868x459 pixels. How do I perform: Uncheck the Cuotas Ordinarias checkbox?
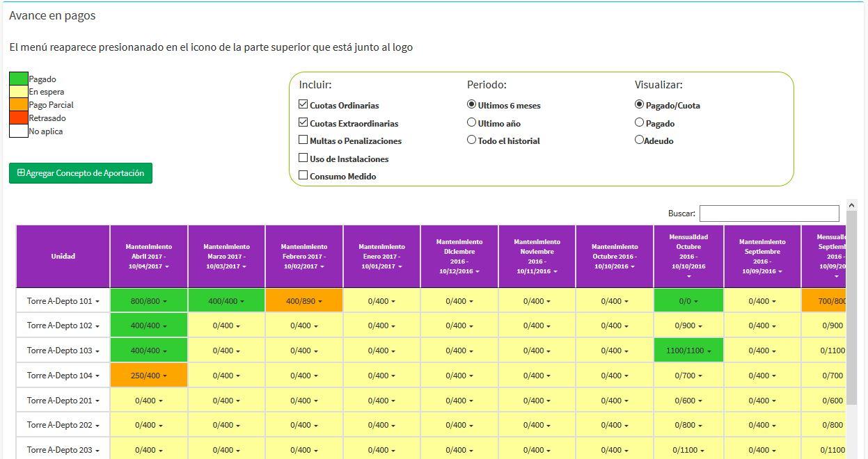coord(303,105)
